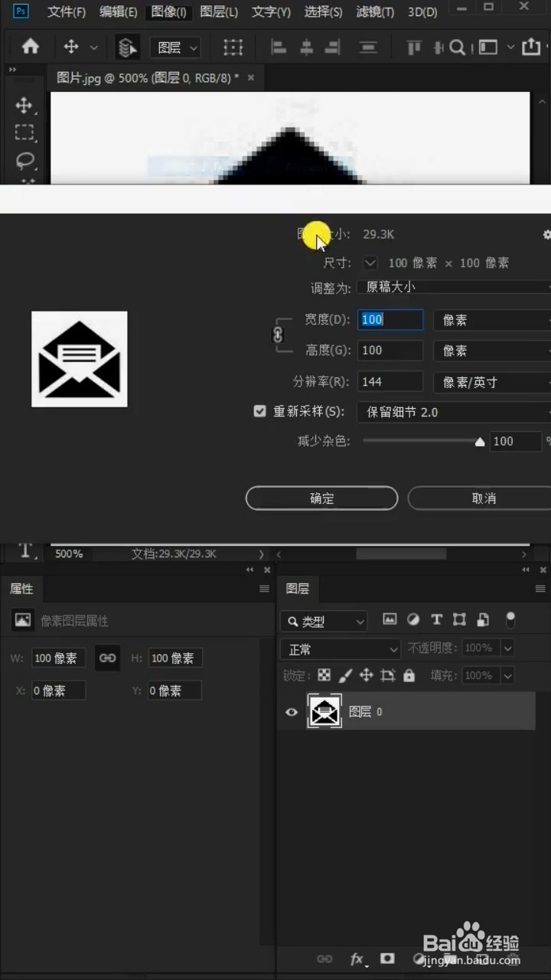Close the 图片.jpg document tab

[250, 77]
